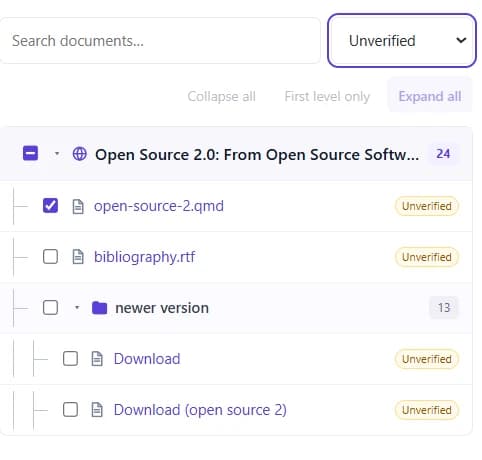Screen dimensions: 482x460
Task: Click the 24 count badge
Action: click(x=443, y=154)
